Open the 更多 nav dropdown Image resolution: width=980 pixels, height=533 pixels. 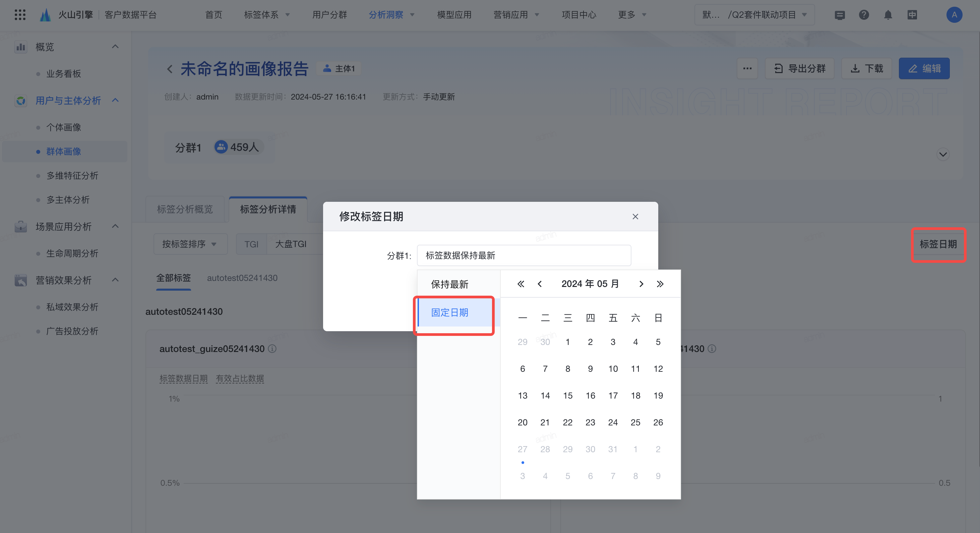pyautogui.click(x=632, y=15)
